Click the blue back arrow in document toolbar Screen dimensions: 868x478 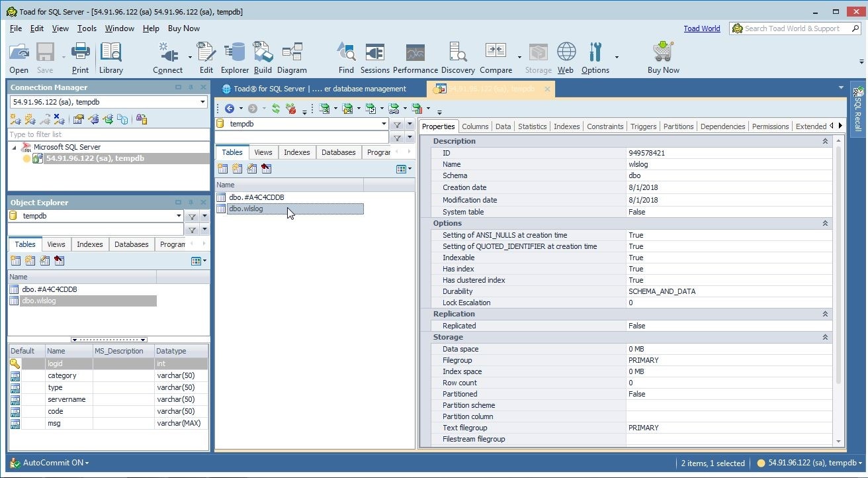230,109
